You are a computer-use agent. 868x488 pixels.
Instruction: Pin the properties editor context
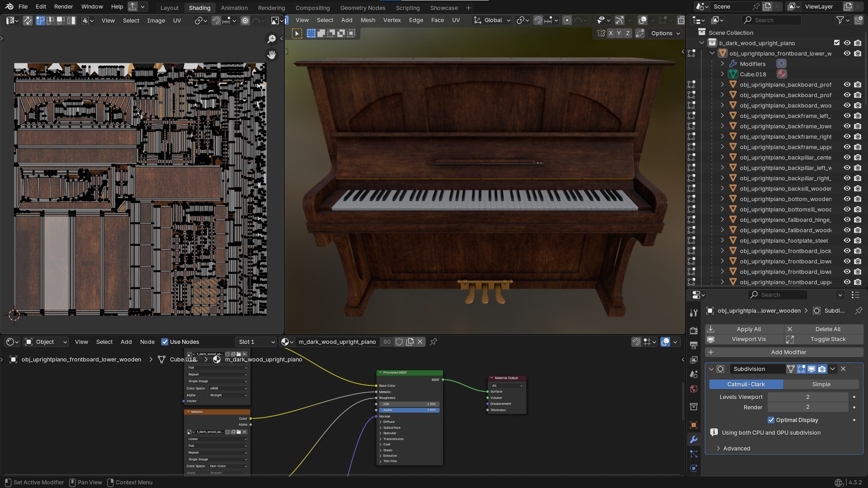click(x=858, y=310)
